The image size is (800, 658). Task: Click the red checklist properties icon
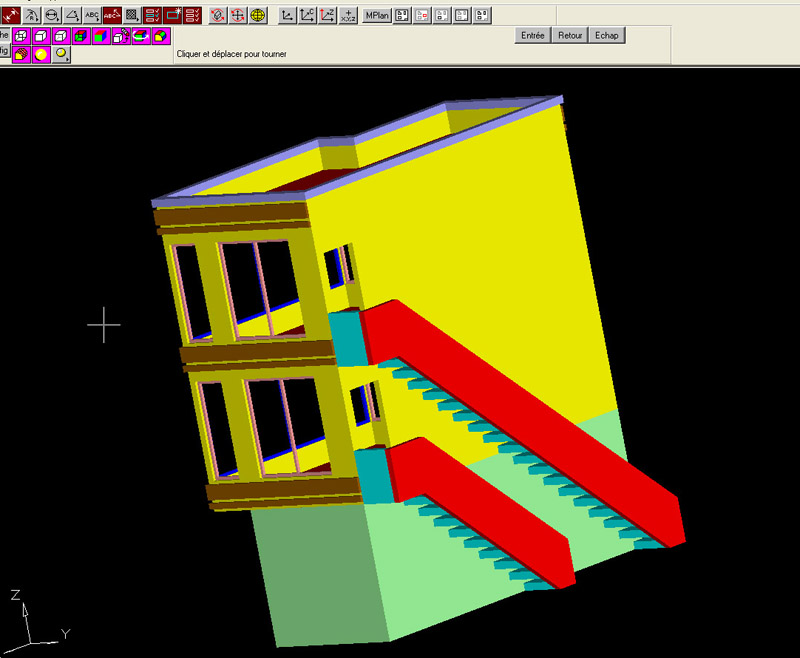pos(193,15)
